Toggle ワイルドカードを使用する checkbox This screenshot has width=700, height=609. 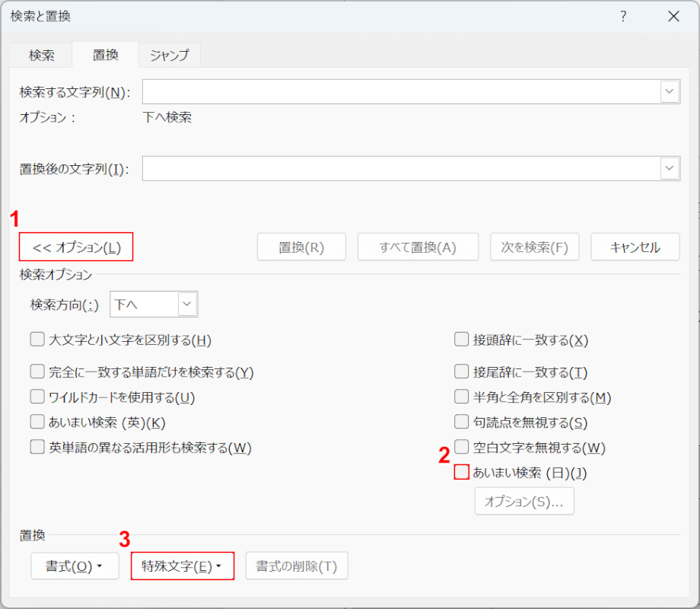click(37, 397)
